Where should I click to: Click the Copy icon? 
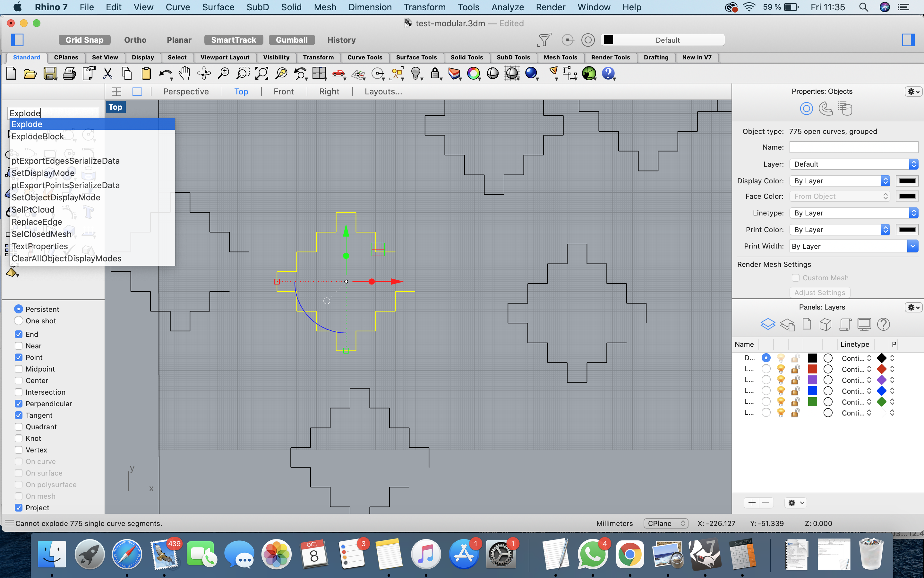[x=127, y=73]
